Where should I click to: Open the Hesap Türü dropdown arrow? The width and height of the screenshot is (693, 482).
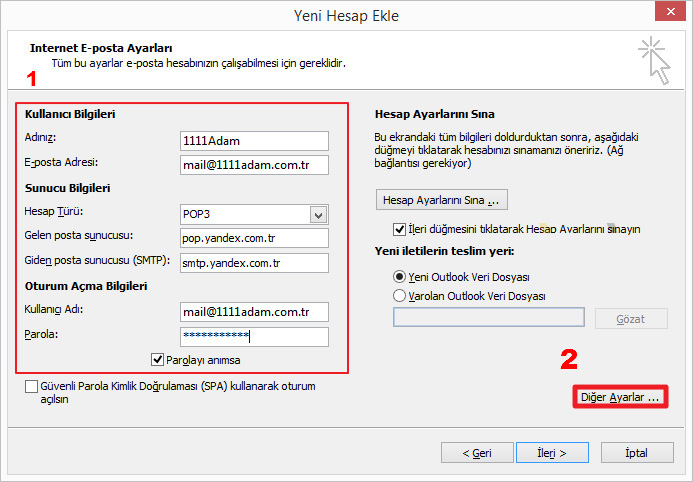coord(319,213)
